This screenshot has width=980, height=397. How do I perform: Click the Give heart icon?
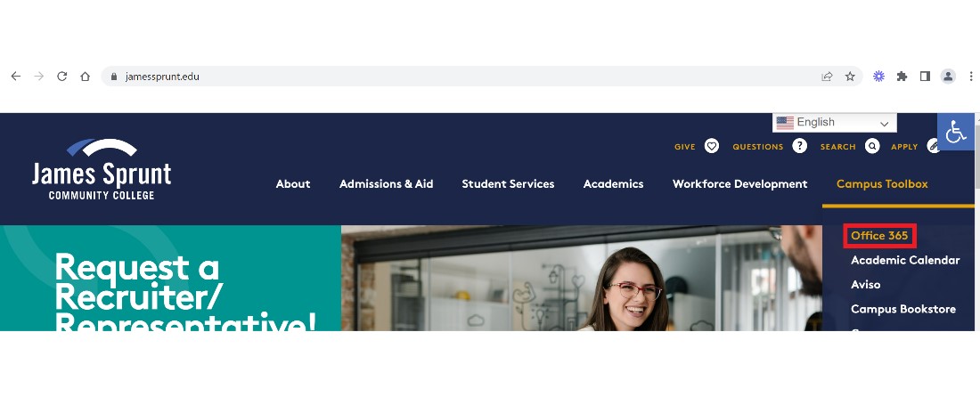pos(711,146)
